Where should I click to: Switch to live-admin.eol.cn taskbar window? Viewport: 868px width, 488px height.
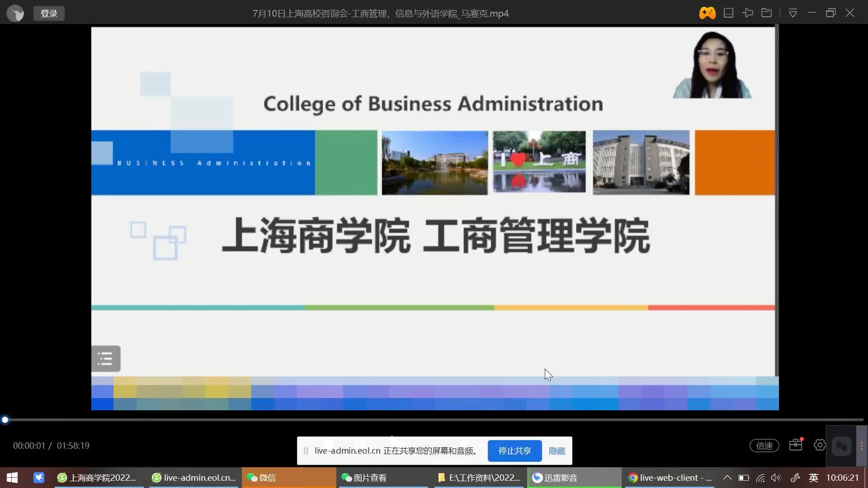click(x=194, y=478)
